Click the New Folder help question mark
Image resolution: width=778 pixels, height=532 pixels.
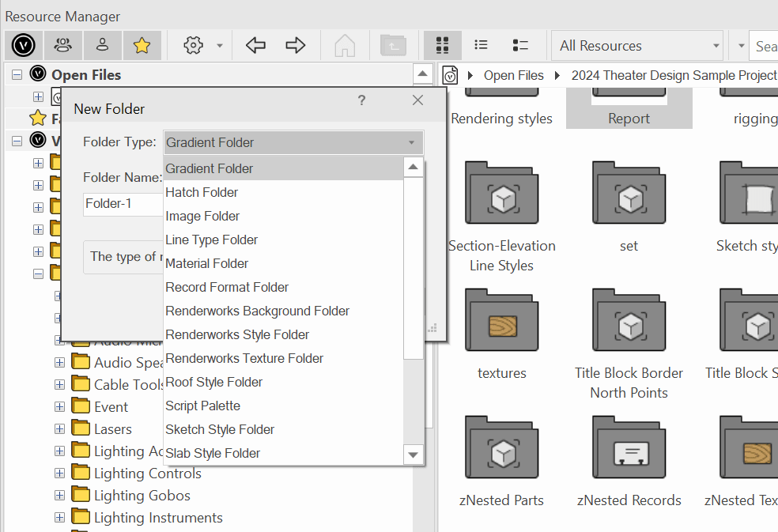(x=361, y=100)
